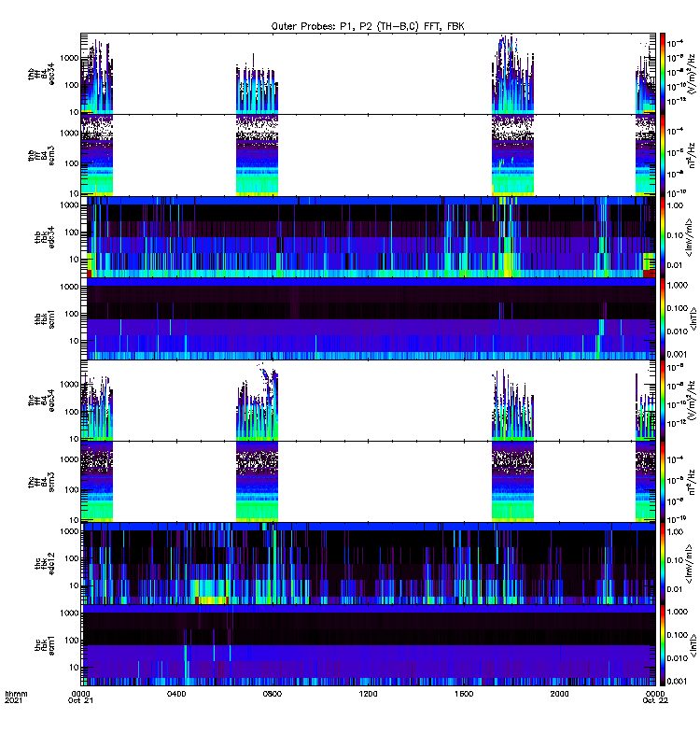Click the thb fff eac34 panel label
This screenshot has height=747, width=700.
(41, 74)
